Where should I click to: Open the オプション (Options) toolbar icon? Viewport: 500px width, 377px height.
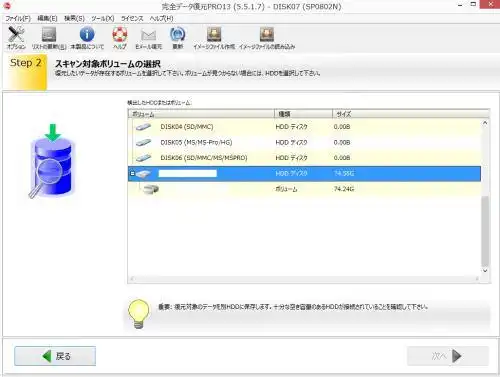[x=16, y=35]
